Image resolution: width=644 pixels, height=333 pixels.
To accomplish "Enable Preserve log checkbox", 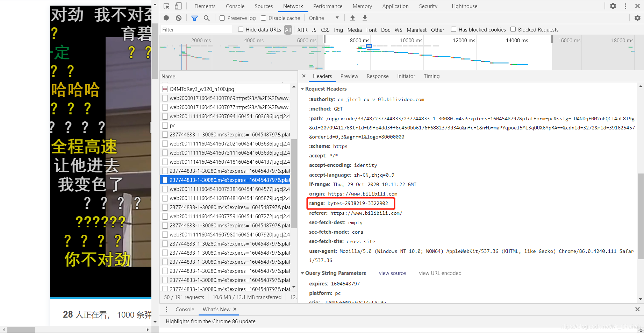I will coord(222,18).
